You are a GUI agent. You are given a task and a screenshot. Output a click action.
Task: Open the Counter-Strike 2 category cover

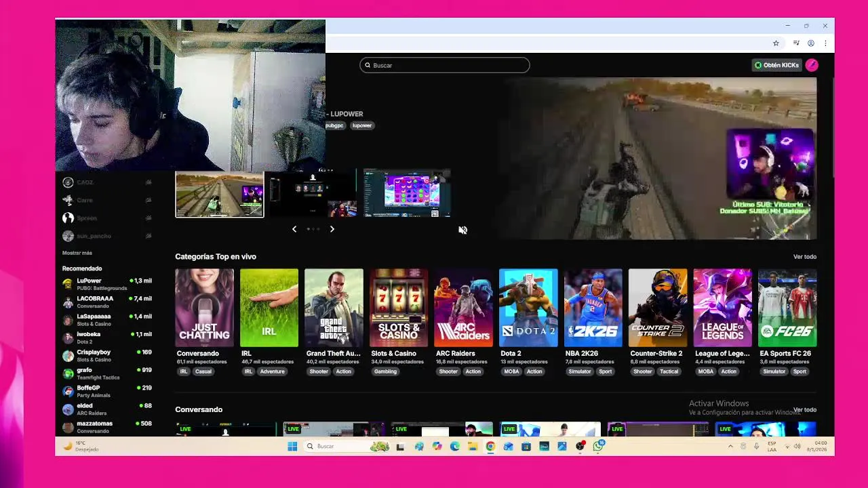(x=658, y=308)
